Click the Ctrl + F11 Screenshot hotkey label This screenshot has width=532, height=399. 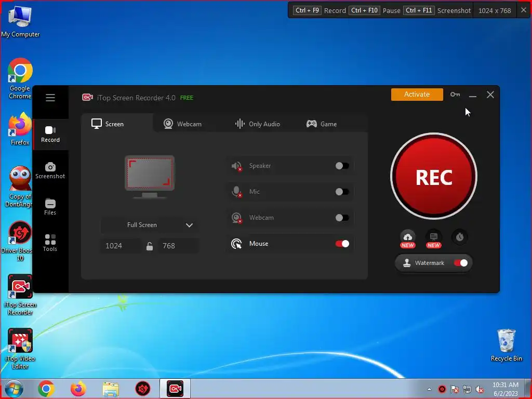tap(437, 10)
